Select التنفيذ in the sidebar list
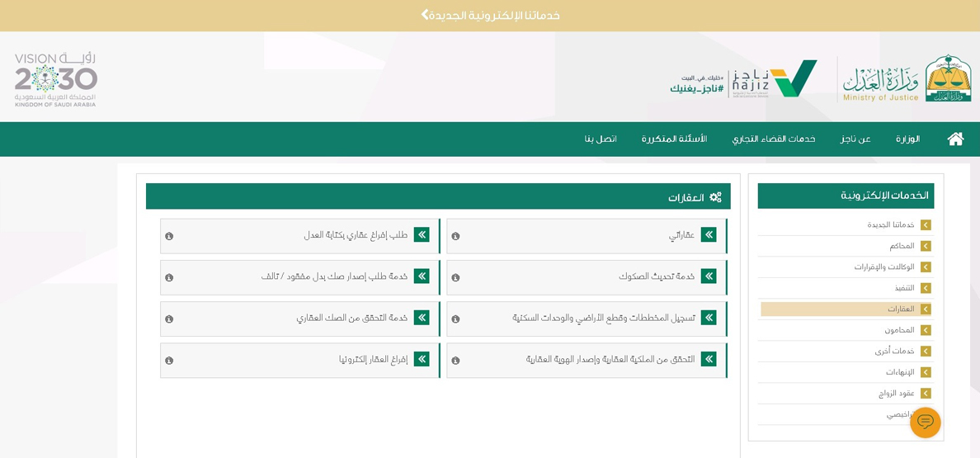Screen dimensions: 980x458 pyautogui.click(x=904, y=288)
